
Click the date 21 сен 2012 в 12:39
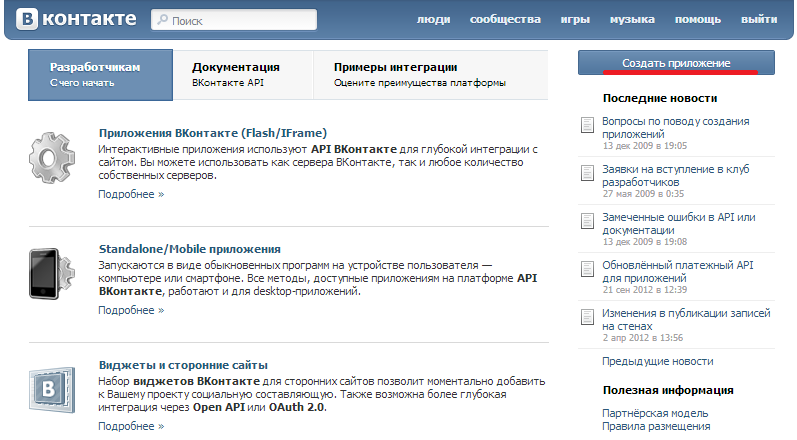[645, 290]
